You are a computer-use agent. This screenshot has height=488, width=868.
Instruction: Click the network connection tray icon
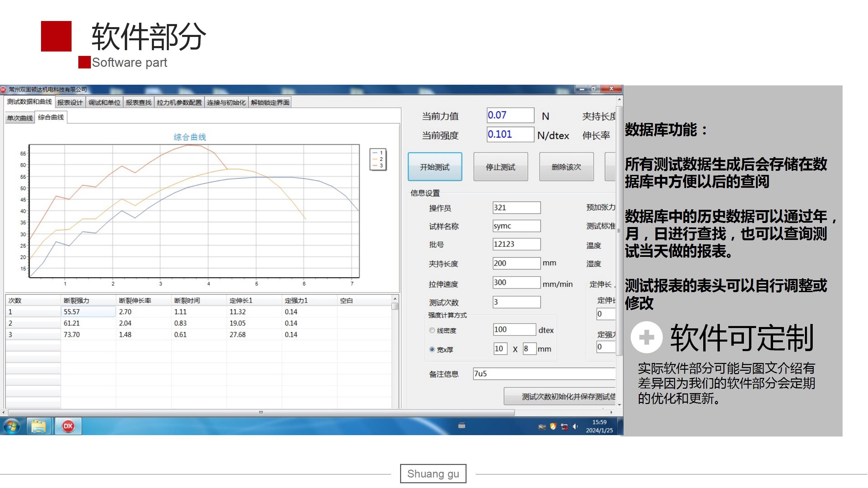564,427
